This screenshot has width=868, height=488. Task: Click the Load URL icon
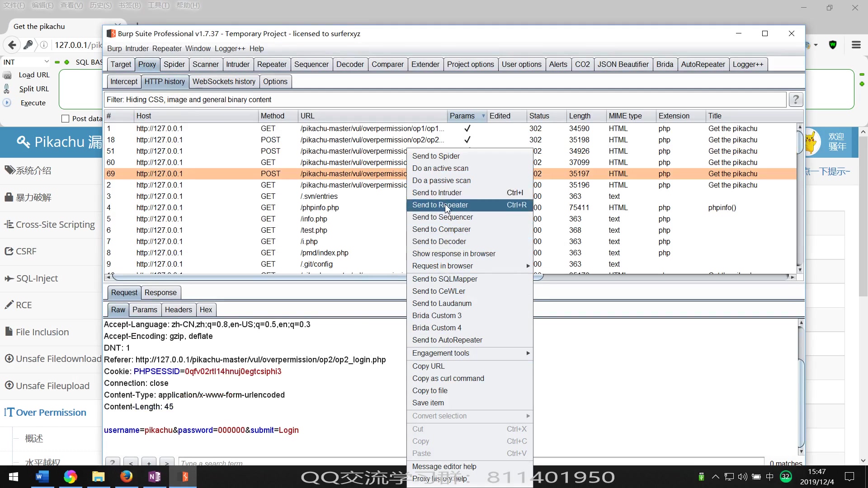click(x=7, y=75)
